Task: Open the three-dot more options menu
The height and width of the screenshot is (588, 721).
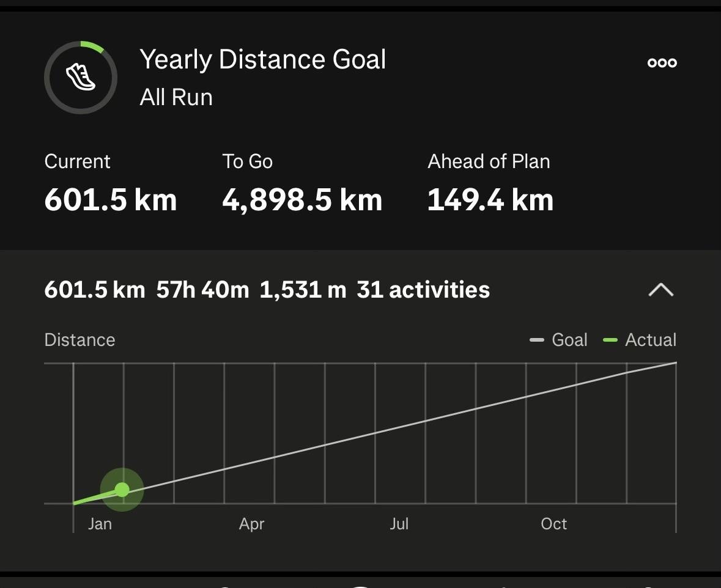Action: click(x=662, y=62)
